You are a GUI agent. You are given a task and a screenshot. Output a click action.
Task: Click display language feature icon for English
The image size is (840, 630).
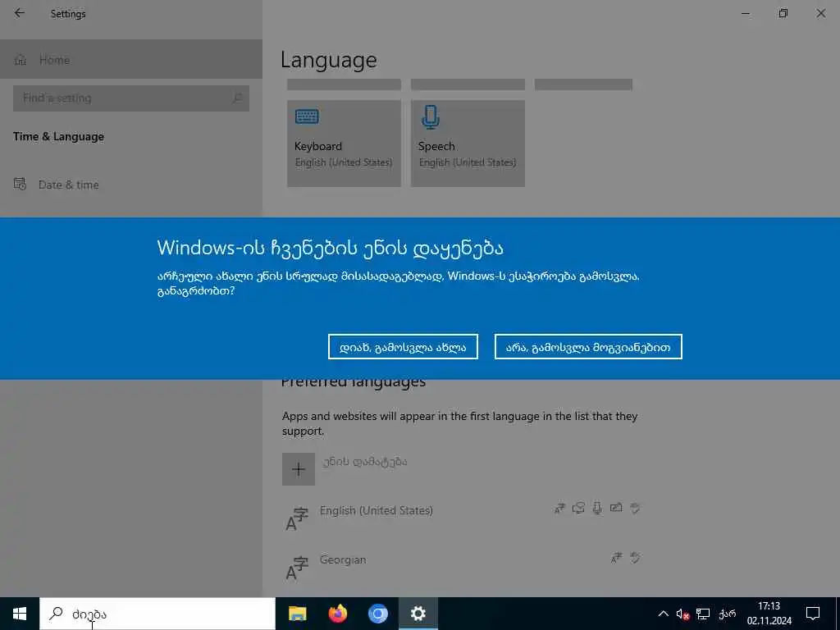tap(559, 509)
